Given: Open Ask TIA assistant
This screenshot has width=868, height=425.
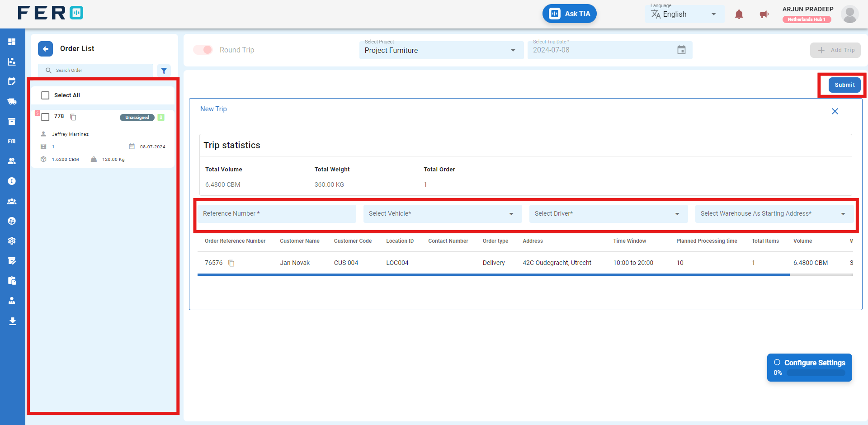Looking at the screenshot, I should (x=570, y=14).
